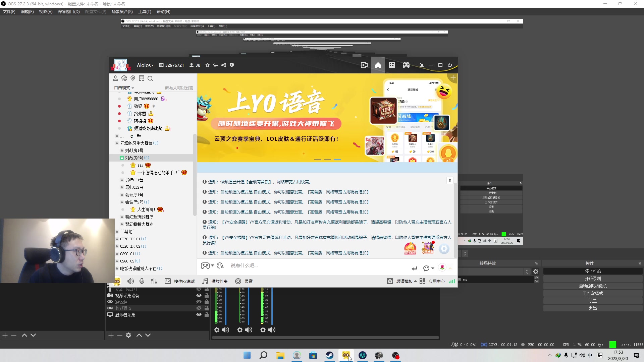644x362 pixels.
Task: Open the 场景集合(S) menu
Action: (x=122, y=12)
